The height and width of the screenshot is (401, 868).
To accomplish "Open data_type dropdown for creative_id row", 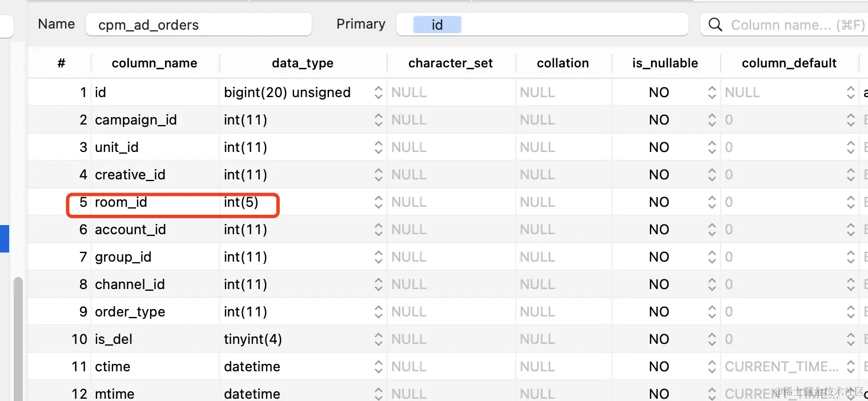I will [x=378, y=175].
